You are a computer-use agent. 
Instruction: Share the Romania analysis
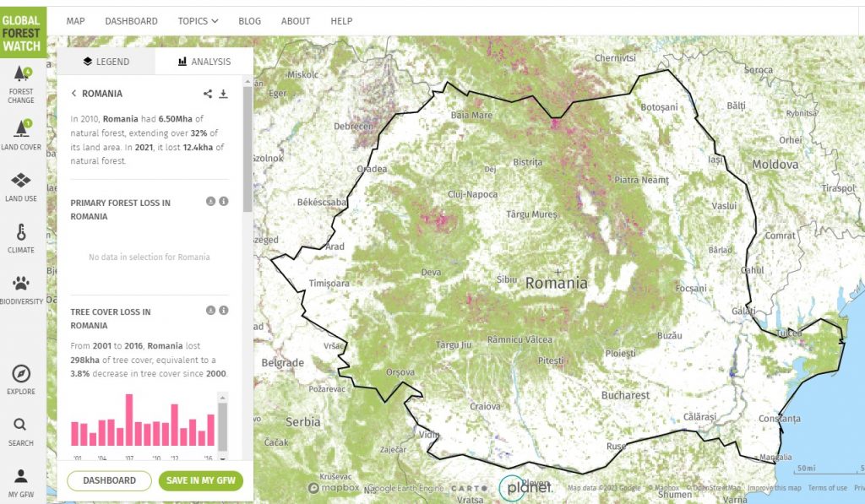[209, 94]
